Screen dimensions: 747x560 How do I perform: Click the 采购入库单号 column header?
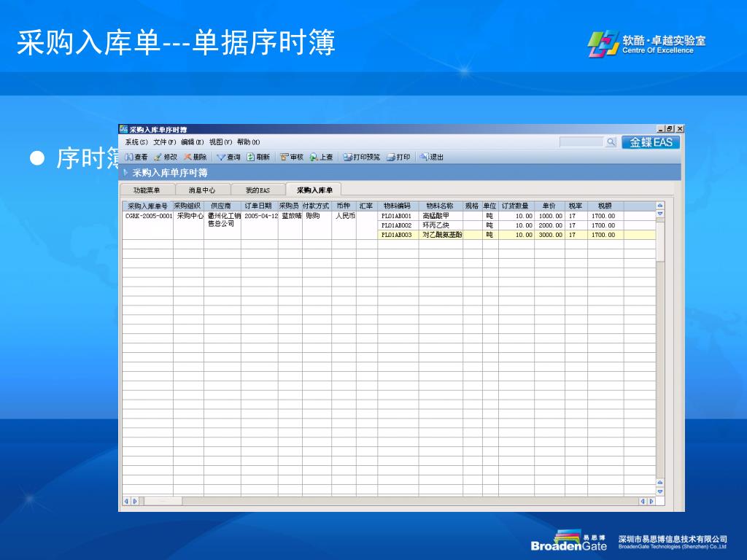pyautogui.click(x=147, y=206)
